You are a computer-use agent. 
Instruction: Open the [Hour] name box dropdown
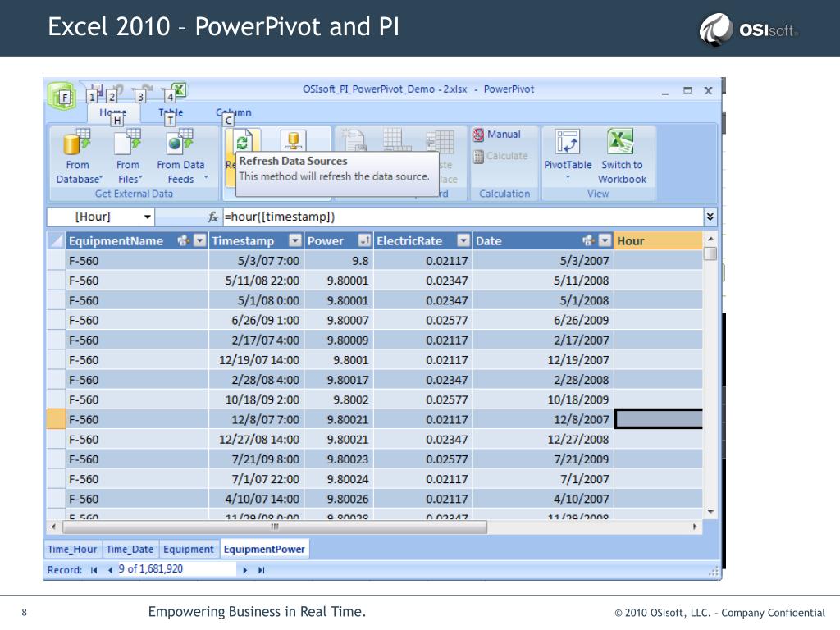tap(148, 217)
